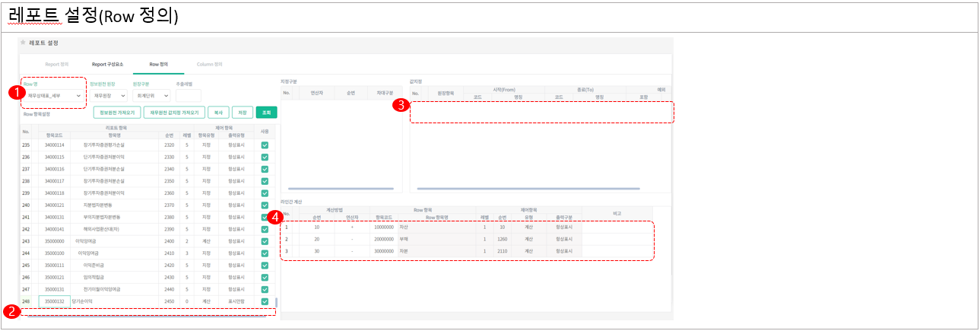Image resolution: width=980 pixels, height=331 pixels.
Task: Click the 지정구분 panel horizontal scrollbar
Action: coord(341,188)
